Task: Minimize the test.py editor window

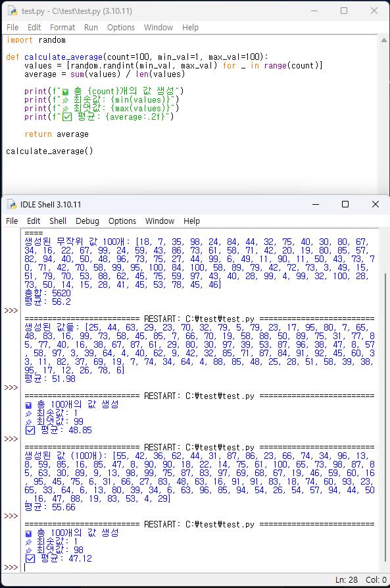Action: click(314, 11)
